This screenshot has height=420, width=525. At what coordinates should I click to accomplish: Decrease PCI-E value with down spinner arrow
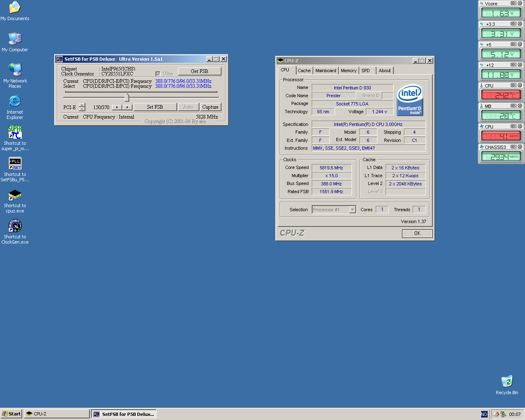coord(82,109)
